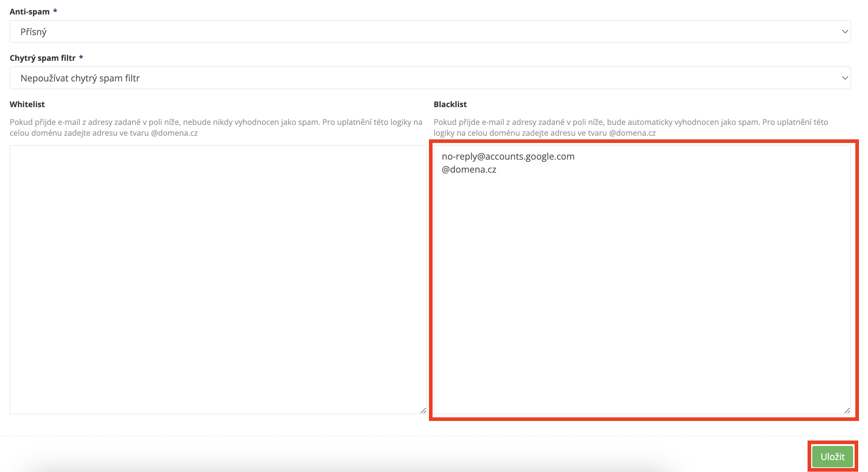
Task: Click the Anti-spam field label
Action: (x=30, y=12)
